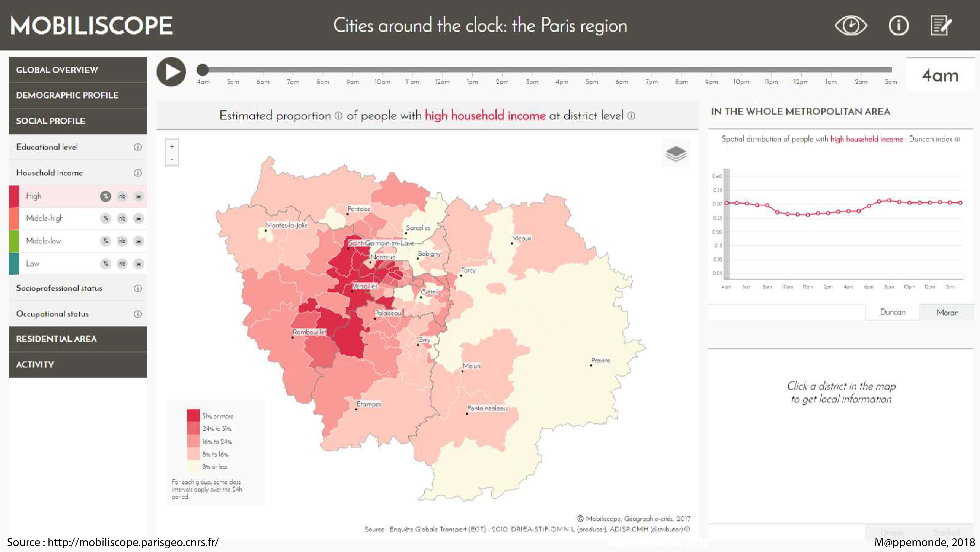Click the timeline slider handle at 4am
Viewport: 980px width, 552px height.
(203, 70)
